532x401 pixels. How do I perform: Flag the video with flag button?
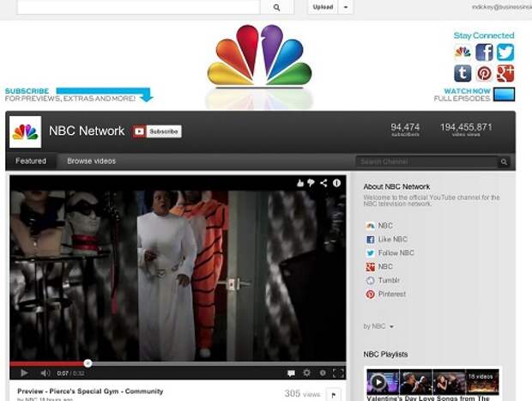pyautogui.click(x=333, y=394)
